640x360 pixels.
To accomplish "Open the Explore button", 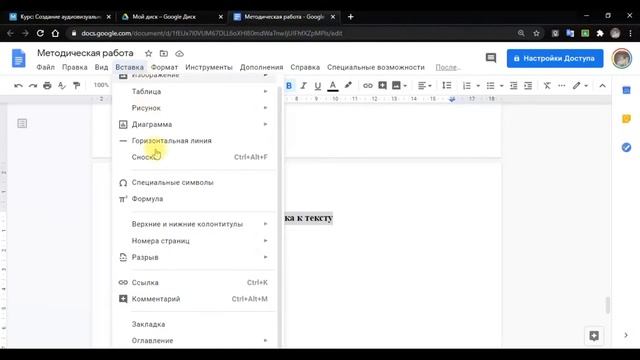I will [594, 336].
